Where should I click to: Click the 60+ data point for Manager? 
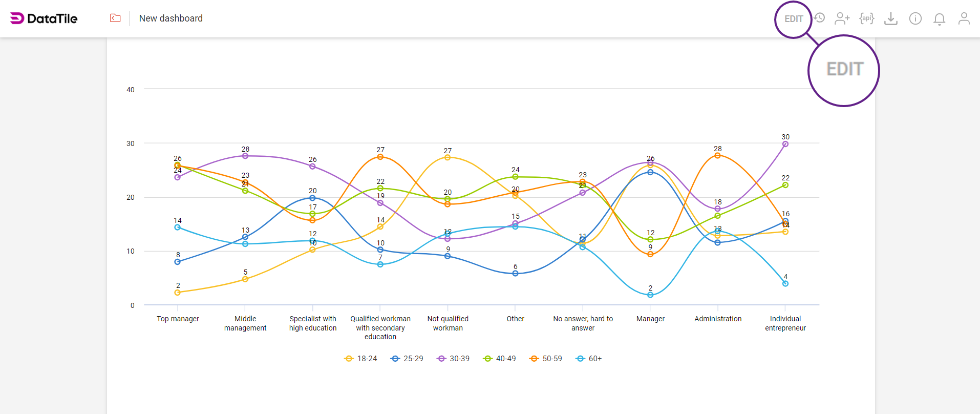click(650, 295)
